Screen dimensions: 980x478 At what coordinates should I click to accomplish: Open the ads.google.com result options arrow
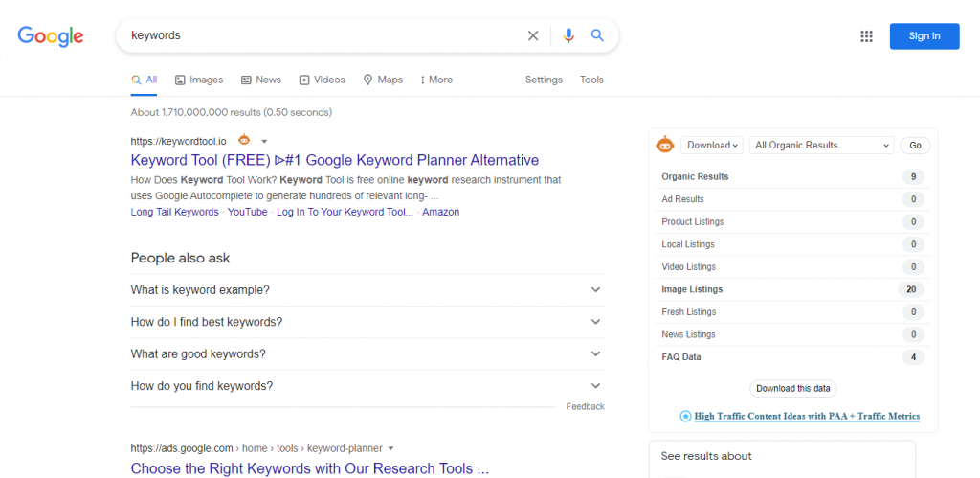pos(390,448)
